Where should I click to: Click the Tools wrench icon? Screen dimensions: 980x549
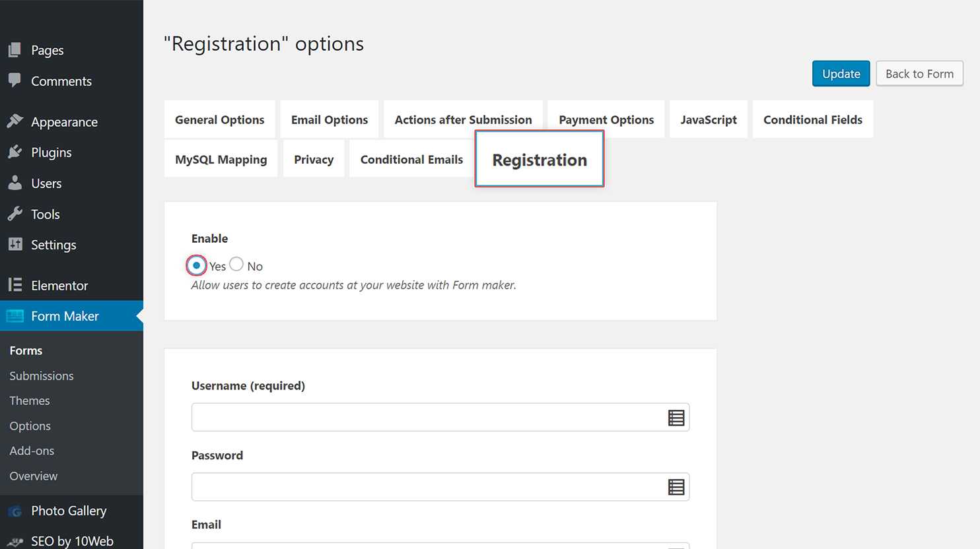[15, 214]
